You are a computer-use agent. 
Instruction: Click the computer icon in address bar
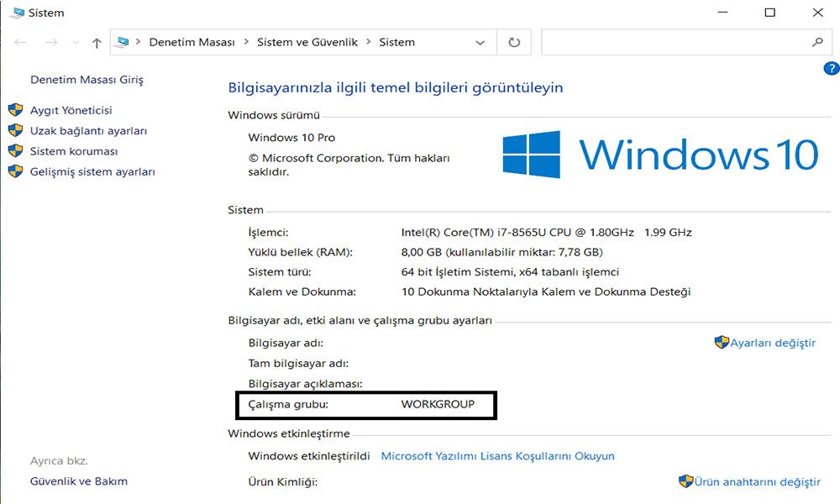[x=123, y=42]
